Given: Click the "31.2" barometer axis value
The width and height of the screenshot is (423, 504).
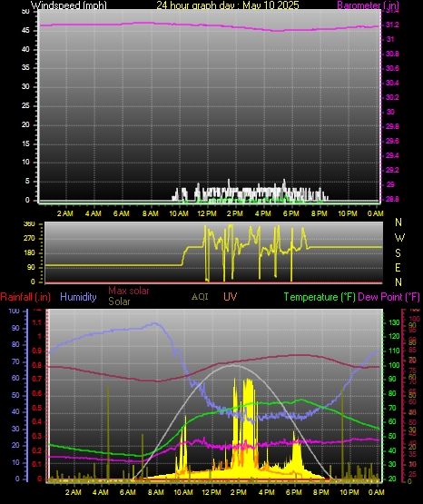Looking at the screenshot, I should click(x=392, y=25).
